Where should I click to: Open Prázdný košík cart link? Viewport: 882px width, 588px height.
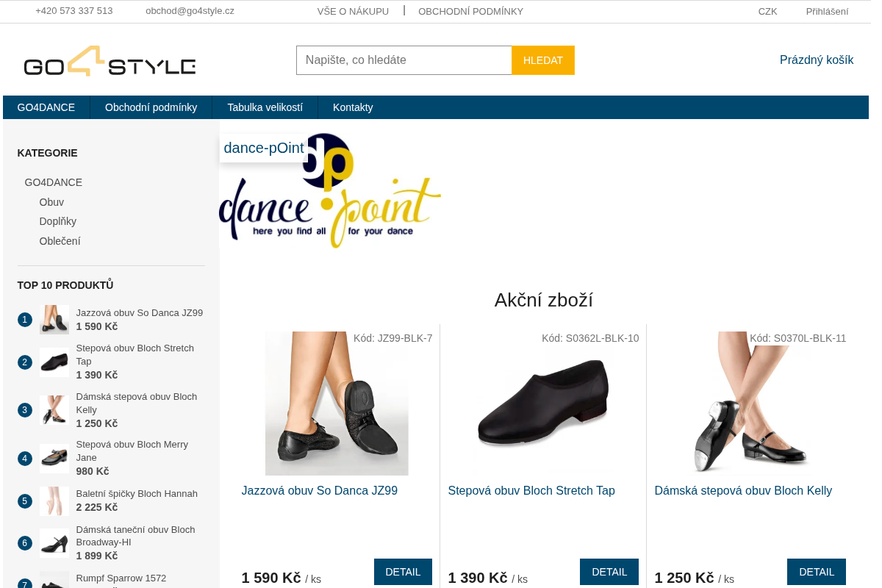[817, 60]
